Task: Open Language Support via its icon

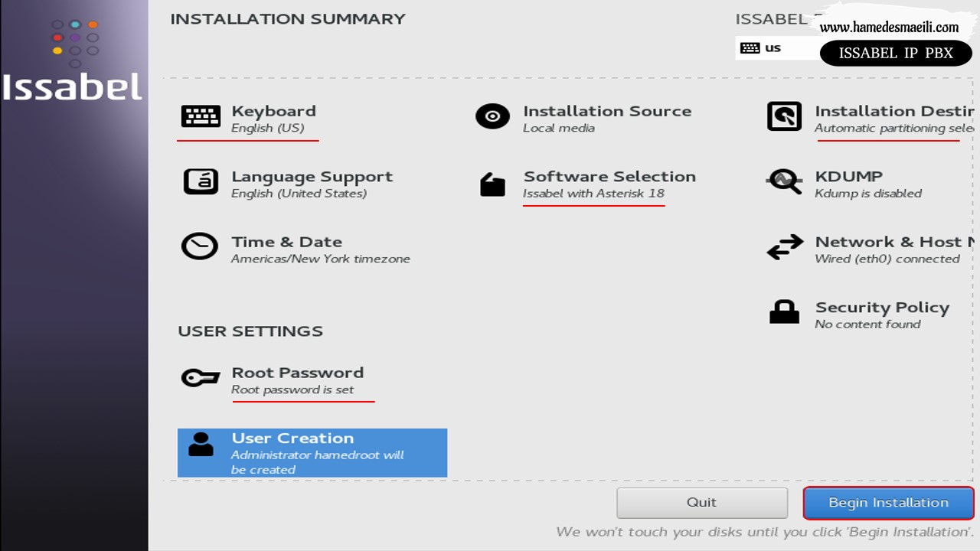Action: click(201, 182)
